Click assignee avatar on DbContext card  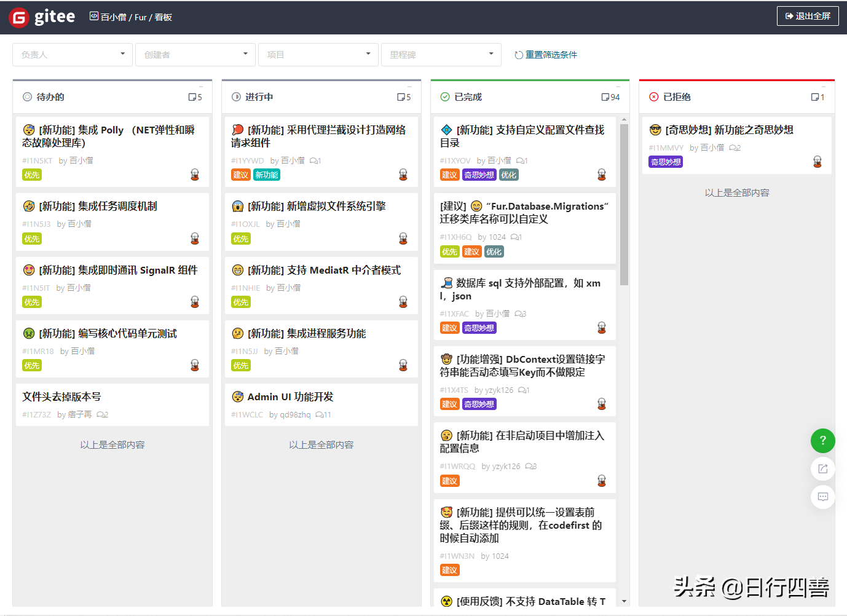coord(602,404)
